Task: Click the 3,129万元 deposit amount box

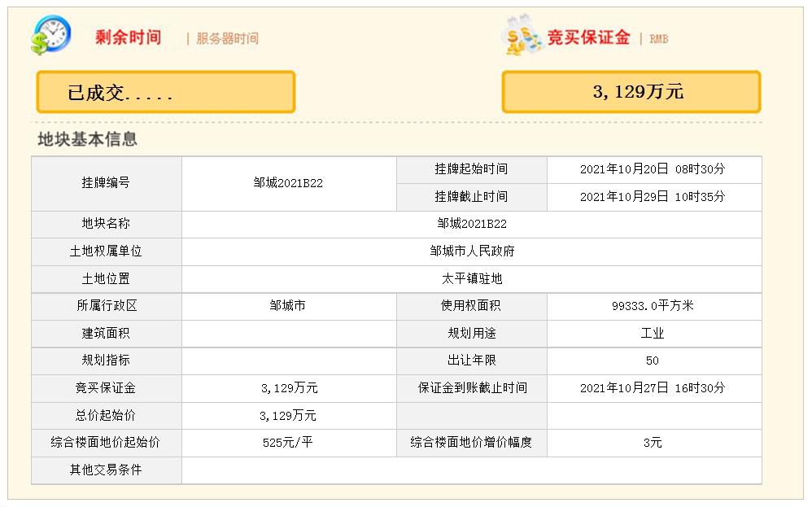Action: [x=631, y=92]
